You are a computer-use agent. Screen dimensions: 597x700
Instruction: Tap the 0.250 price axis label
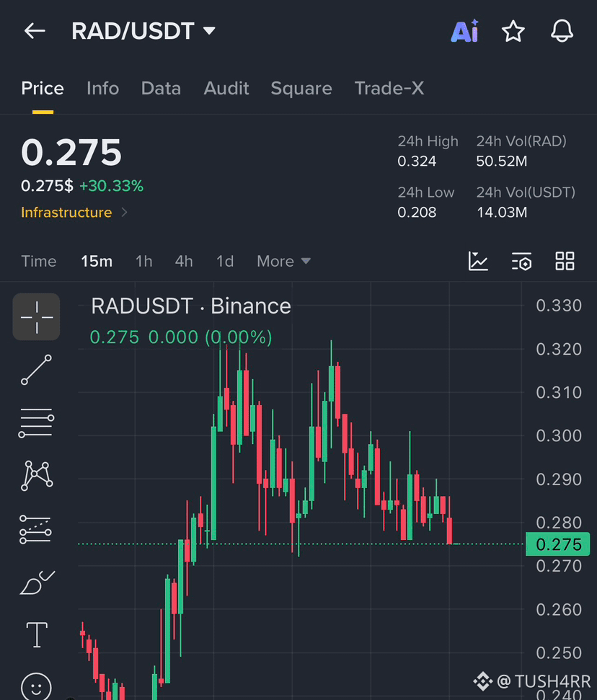[x=559, y=653]
